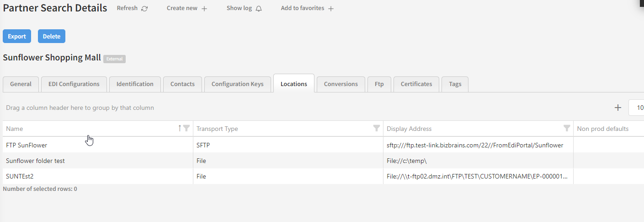This screenshot has width=644, height=222.
Task: Open the Certificates tab
Action: pos(416,84)
